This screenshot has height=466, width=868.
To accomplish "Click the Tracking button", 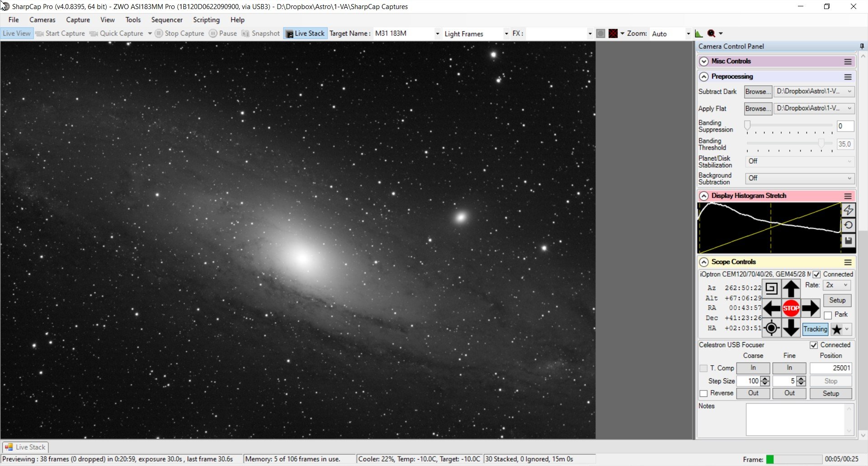I will (815, 329).
